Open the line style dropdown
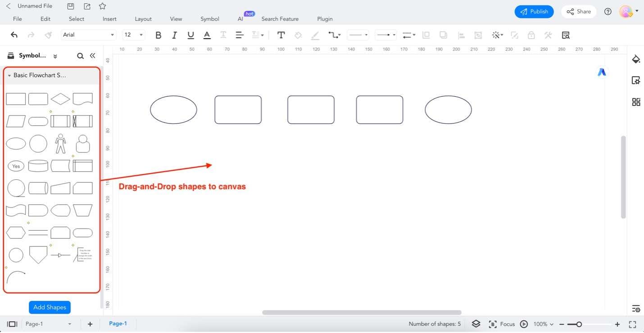The width and height of the screenshot is (644, 333). pos(358,35)
